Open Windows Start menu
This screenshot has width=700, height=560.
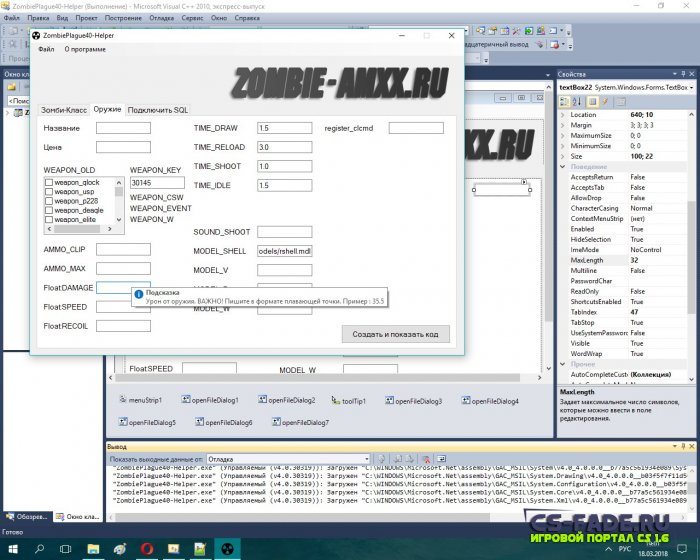pos(12,549)
